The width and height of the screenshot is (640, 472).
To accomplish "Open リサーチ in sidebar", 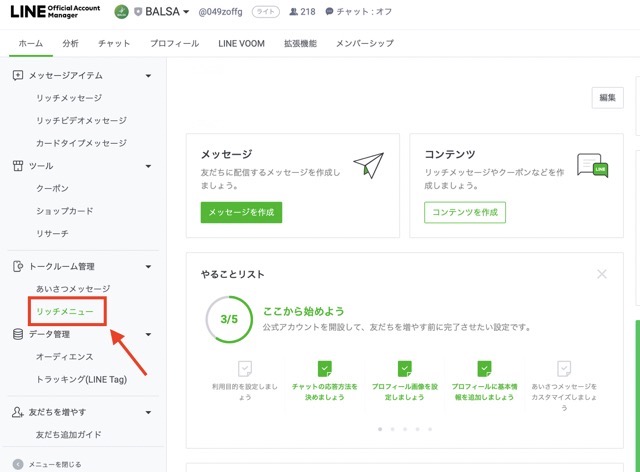I will point(52,234).
